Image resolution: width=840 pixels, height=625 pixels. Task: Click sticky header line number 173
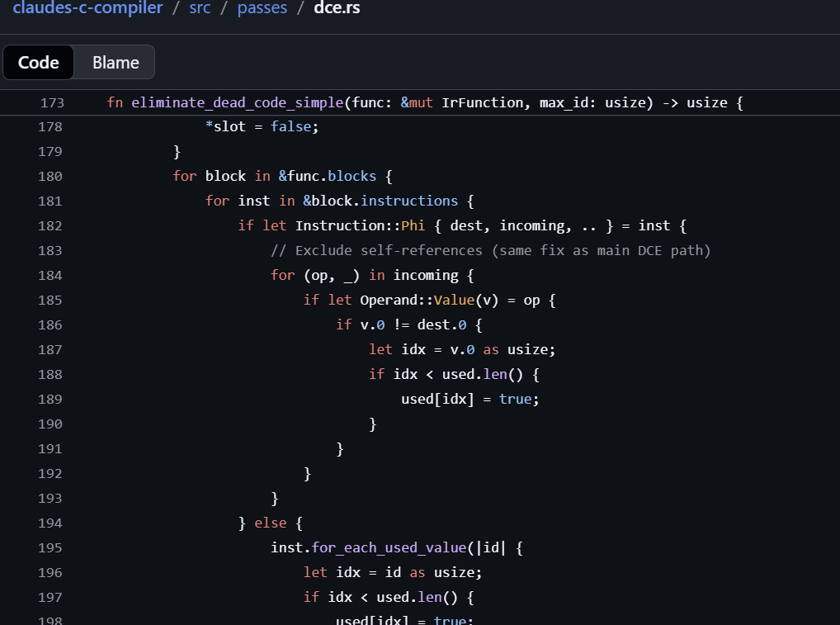pyautogui.click(x=51, y=102)
